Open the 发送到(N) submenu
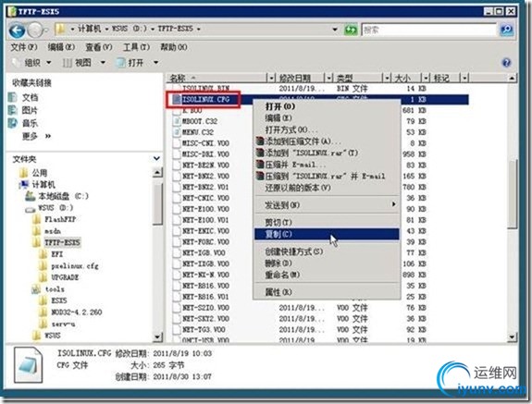 click(x=327, y=204)
